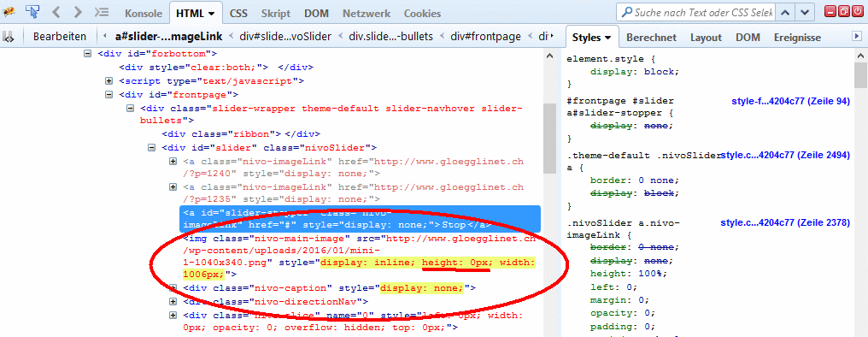Image resolution: width=868 pixels, height=337 pixels.
Task: Expand the script type text/javascript node
Action: pyautogui.click(x=108, y=81)
